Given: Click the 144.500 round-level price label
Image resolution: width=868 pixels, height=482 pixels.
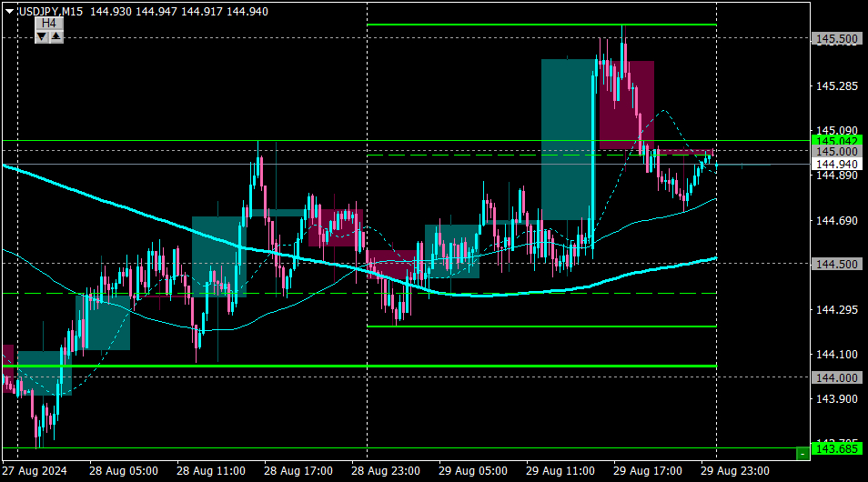Looking at the screenshot, I should [x=836, y=264].
